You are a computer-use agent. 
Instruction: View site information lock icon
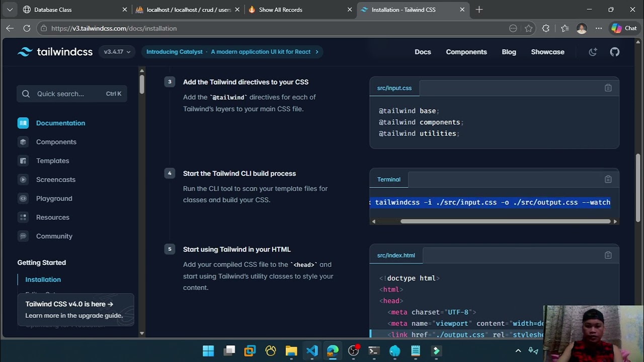click(x=44, y=29)
